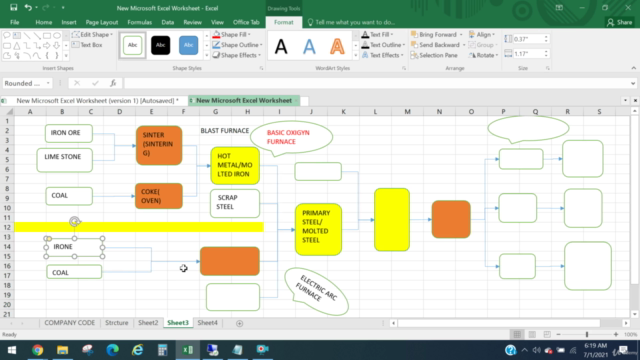Click the Save icon in title bar
The width and height of the screenshot is (640, 360).
[13, 8]
